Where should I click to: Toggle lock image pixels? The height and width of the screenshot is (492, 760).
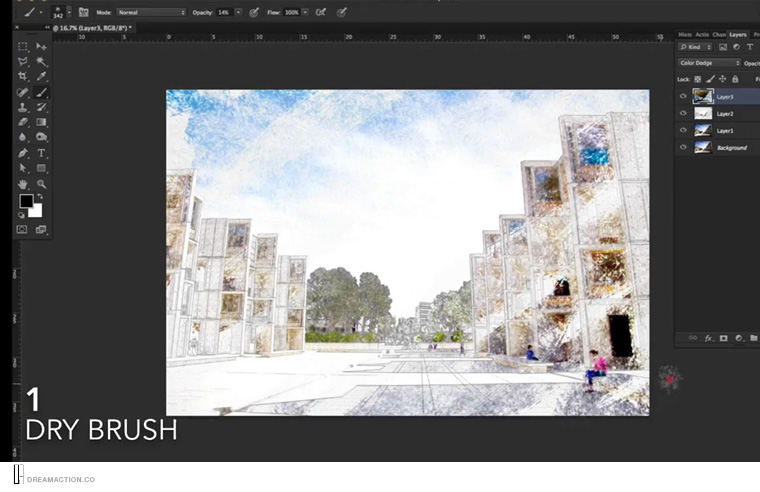click(710, 79)
